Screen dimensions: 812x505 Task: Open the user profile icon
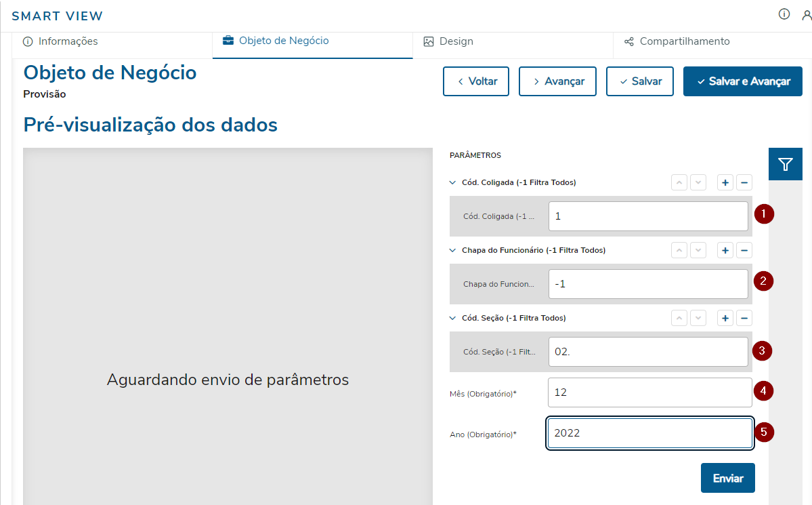806,14
